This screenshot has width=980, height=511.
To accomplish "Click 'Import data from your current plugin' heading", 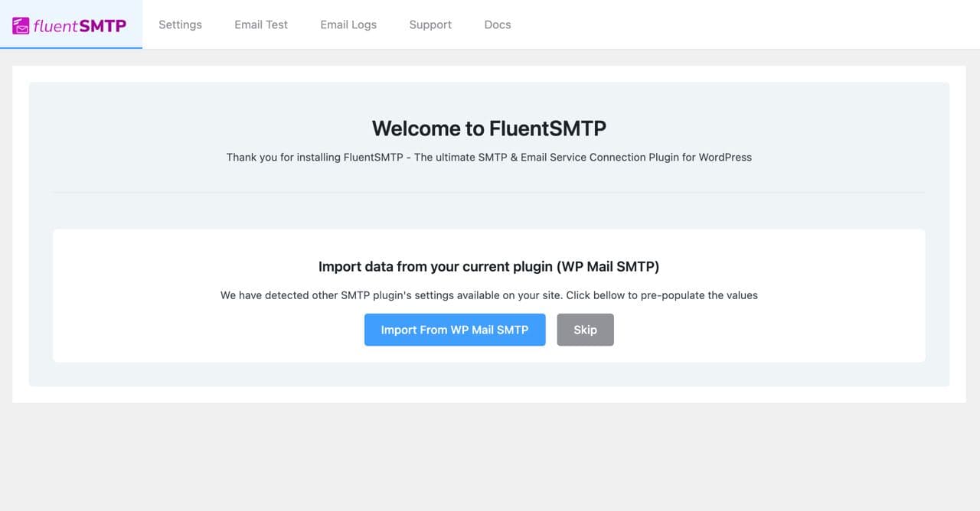I will pyautogui.click(x=489, y=267).
